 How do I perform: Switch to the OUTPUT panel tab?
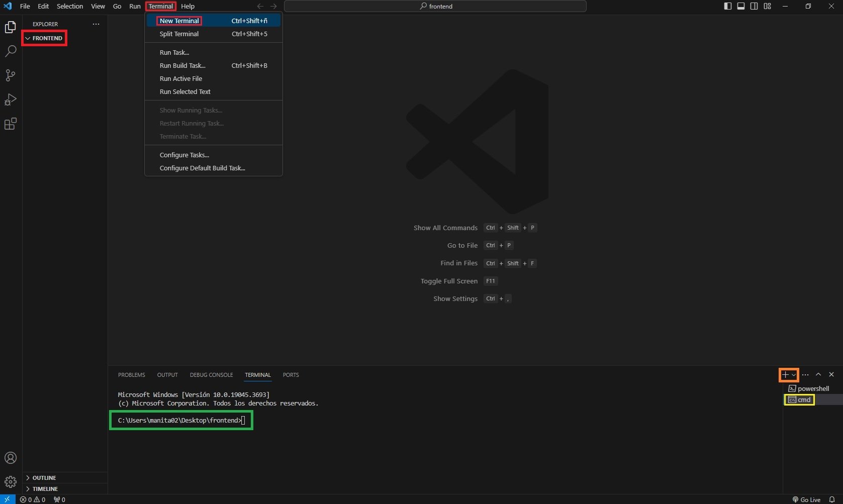point(167,375)
